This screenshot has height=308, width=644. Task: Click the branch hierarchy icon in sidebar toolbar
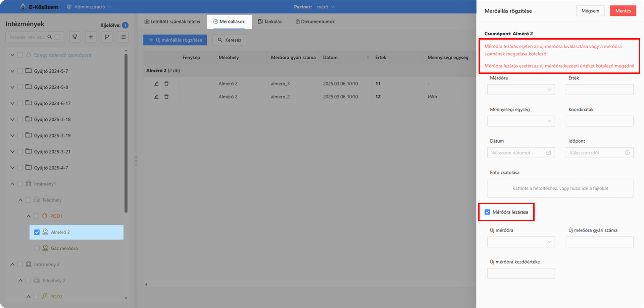[107, 37]
